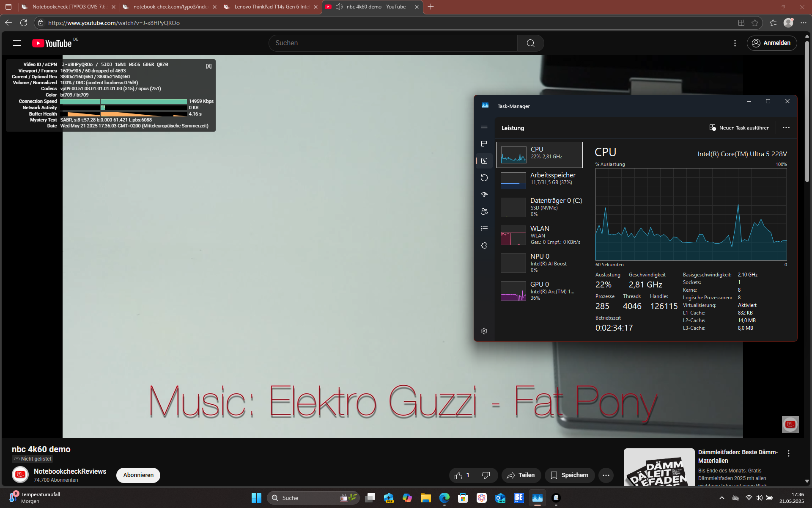Open Edge settings and more menu

[x=803, y=23]
